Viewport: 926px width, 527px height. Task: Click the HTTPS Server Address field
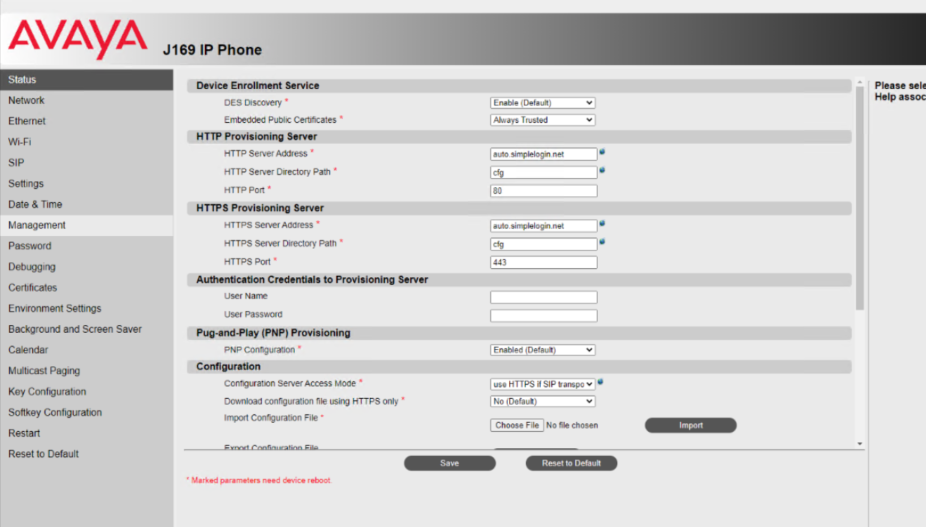click(543, 226)
